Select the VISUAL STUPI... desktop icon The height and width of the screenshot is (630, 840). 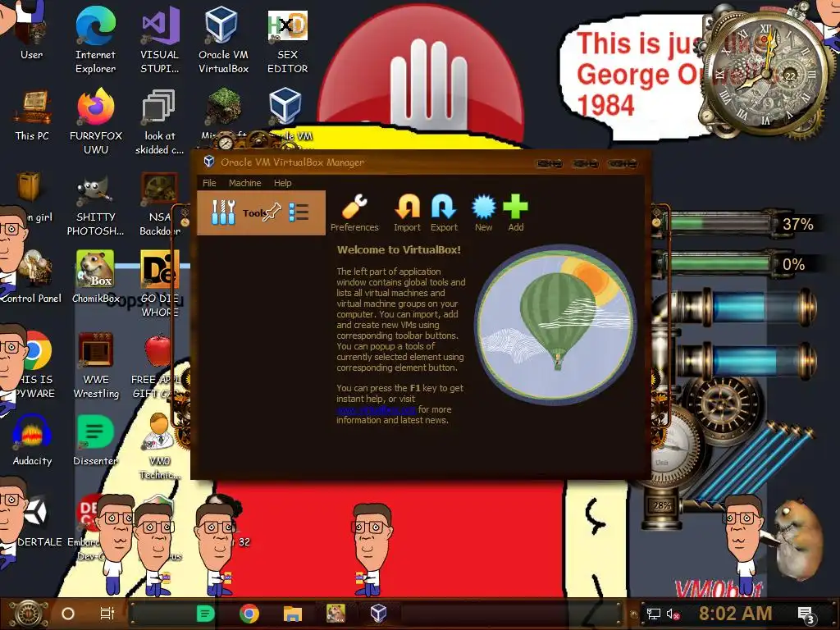coord(160,40)
